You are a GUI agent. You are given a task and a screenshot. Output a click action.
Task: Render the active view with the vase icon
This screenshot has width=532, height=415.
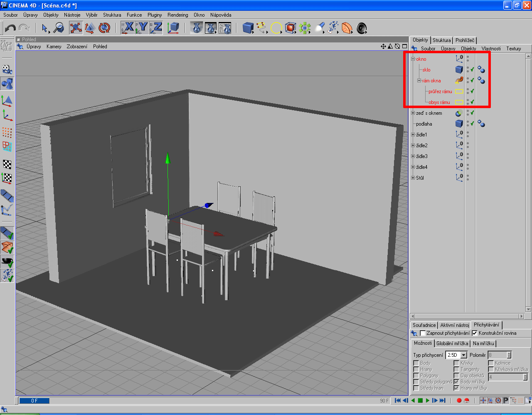point(197,28)
